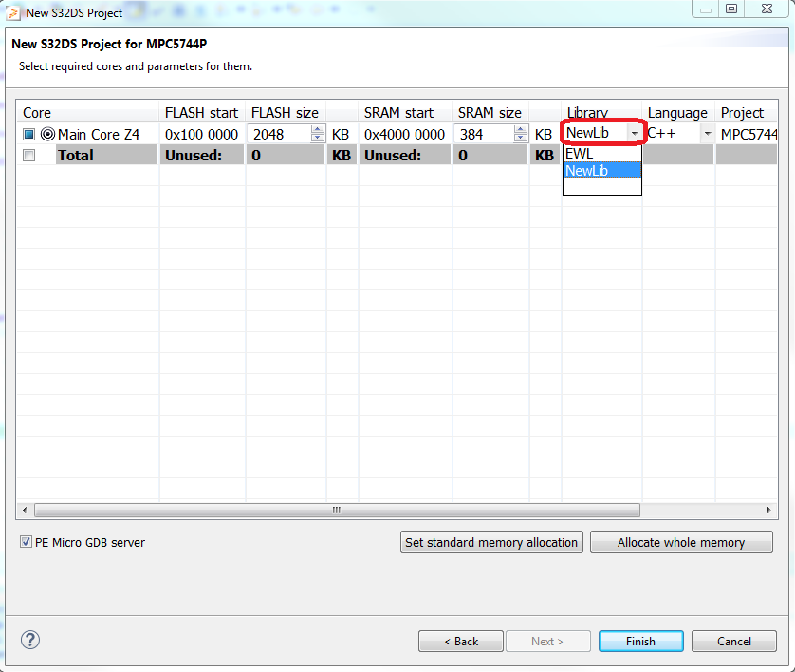Open the Library NewLib dropdown arrow
Screen dimensions: 795x672
pos(635,134)
